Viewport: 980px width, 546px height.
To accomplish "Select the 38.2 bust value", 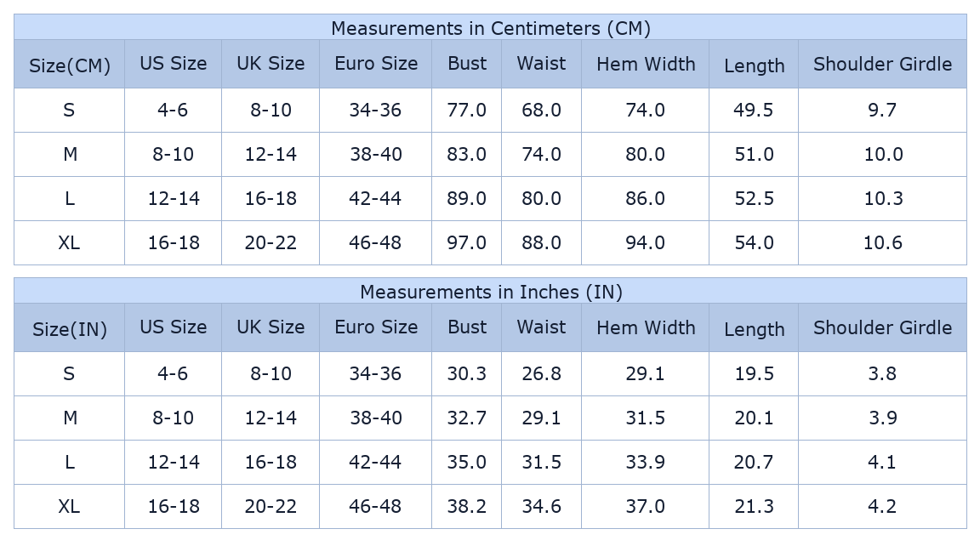I will coord(466,506).
